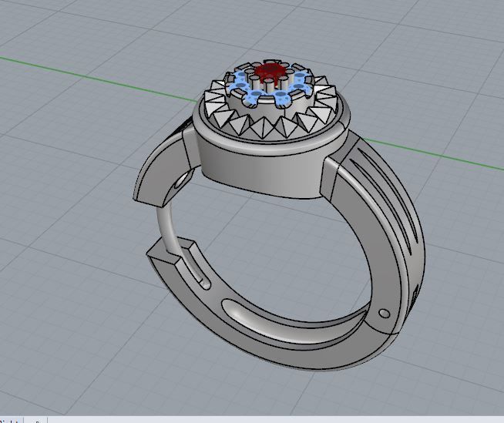The height and width of the screenshot is (423, 504).
Task: Select the red center gemstone on the ring
Action: click(270, 72)
